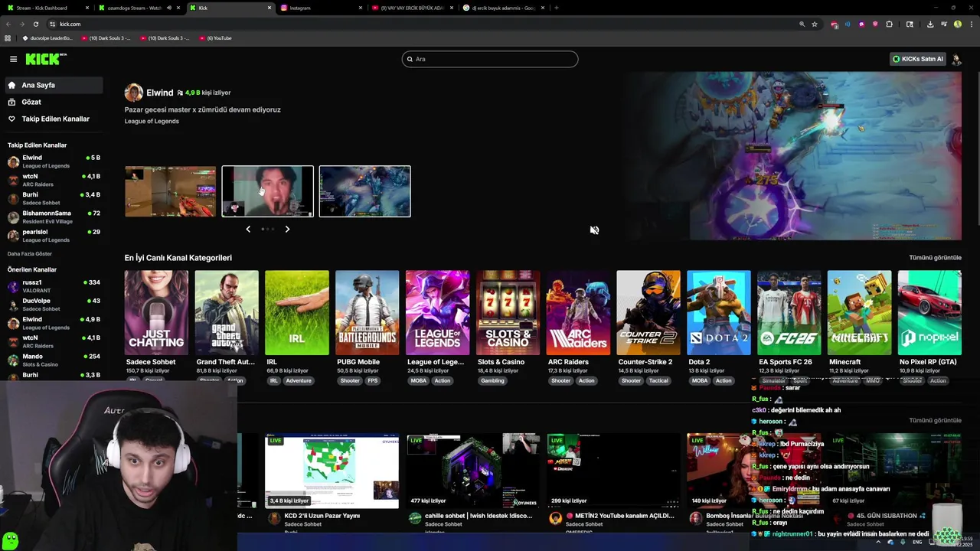The image size is (980, 551).
Task: Switch to Instagram browser tab
Action: (322, 8)
